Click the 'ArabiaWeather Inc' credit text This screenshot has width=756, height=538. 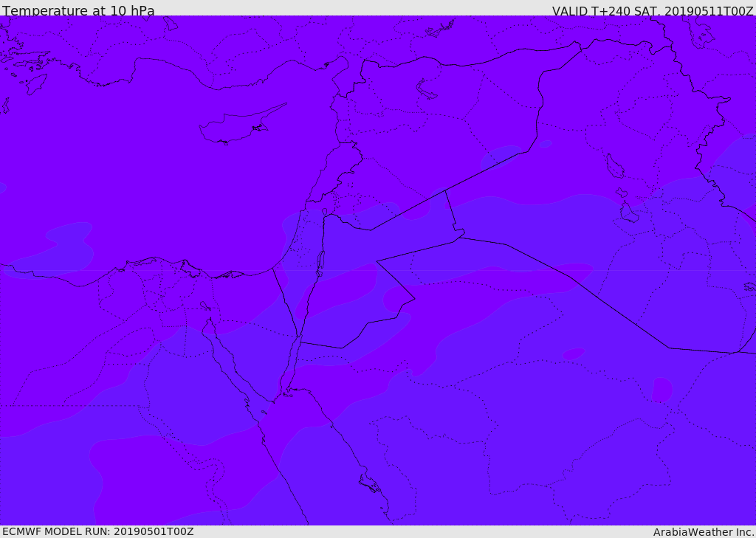pyautogui.click(x=704, y=532)
